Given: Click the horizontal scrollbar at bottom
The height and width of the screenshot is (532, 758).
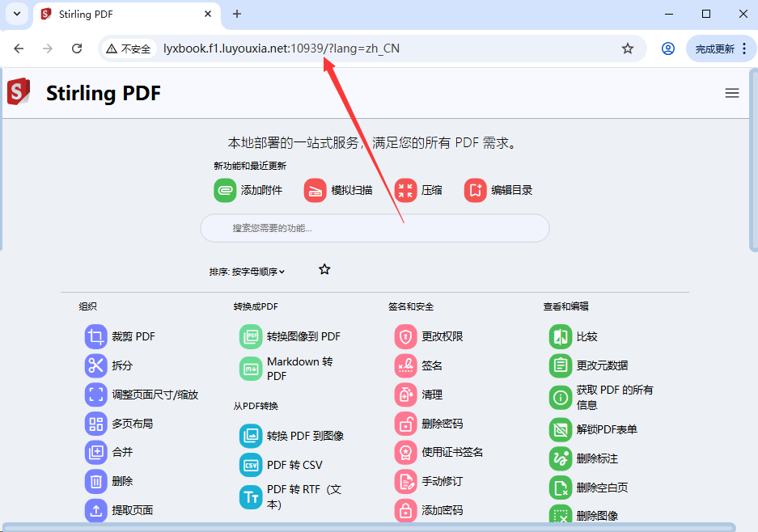Looking at the screenshot, I should coord(370,527).
